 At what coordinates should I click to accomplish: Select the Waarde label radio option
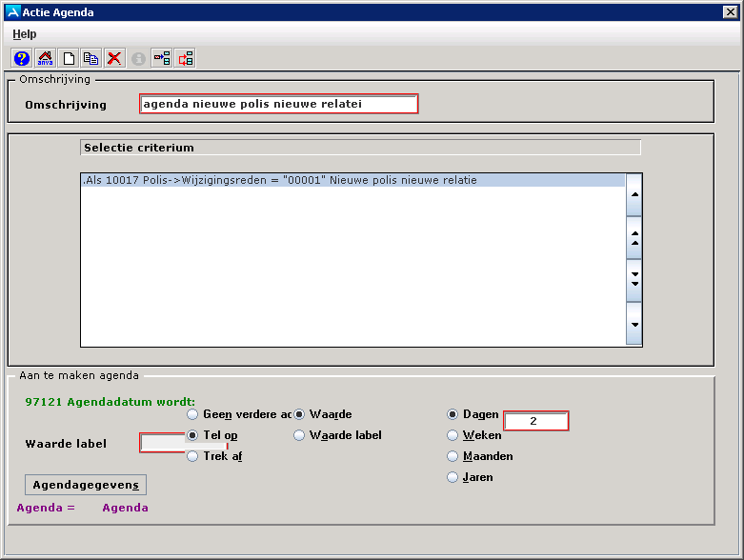300,435
